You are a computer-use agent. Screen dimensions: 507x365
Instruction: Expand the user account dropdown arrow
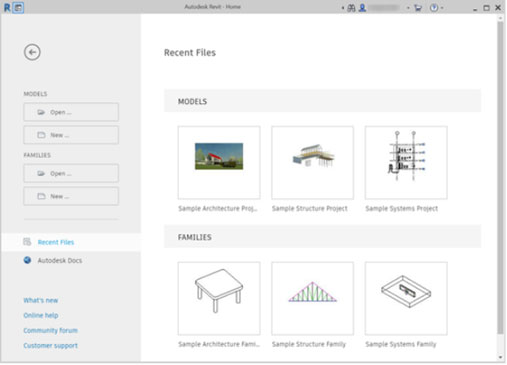[x=408, y=8]
